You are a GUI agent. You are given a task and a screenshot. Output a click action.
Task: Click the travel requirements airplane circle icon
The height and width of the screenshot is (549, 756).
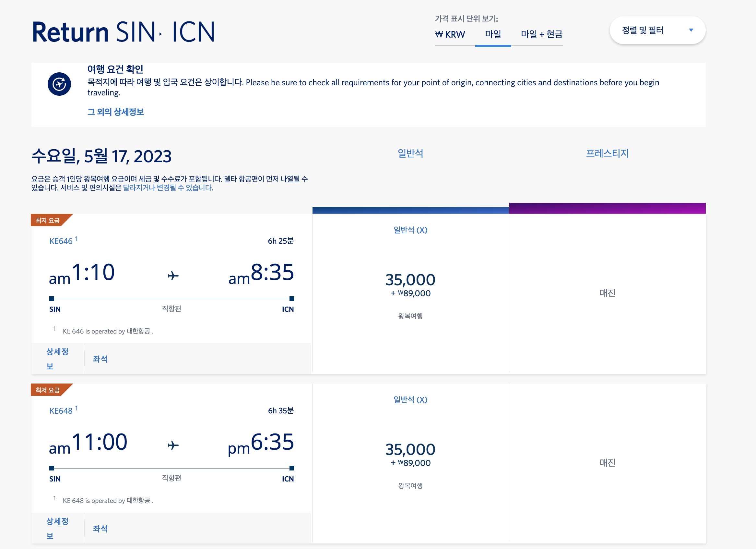[59, 84]
